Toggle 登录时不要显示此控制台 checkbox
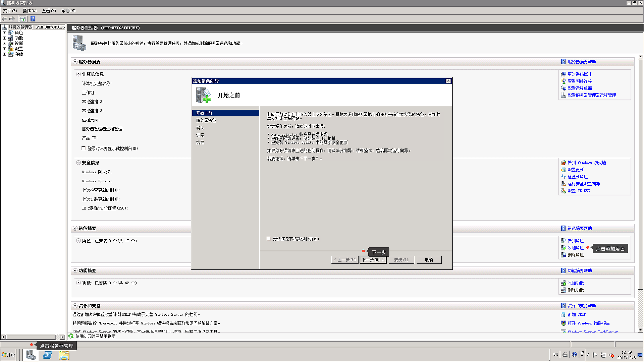 point(84,148)
